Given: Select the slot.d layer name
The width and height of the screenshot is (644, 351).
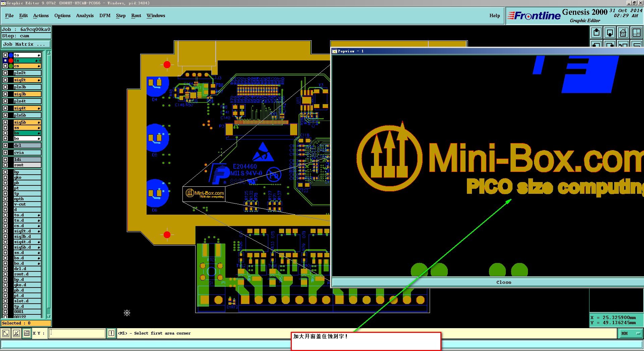Looking at the screenshot, I should tap(27, 301).
